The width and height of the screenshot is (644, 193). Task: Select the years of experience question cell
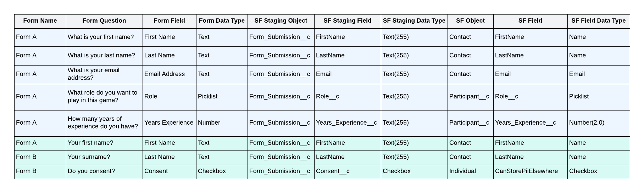(103, 123)
